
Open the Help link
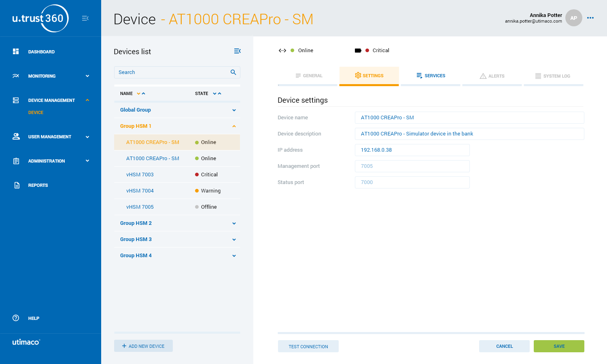(34, 318)
